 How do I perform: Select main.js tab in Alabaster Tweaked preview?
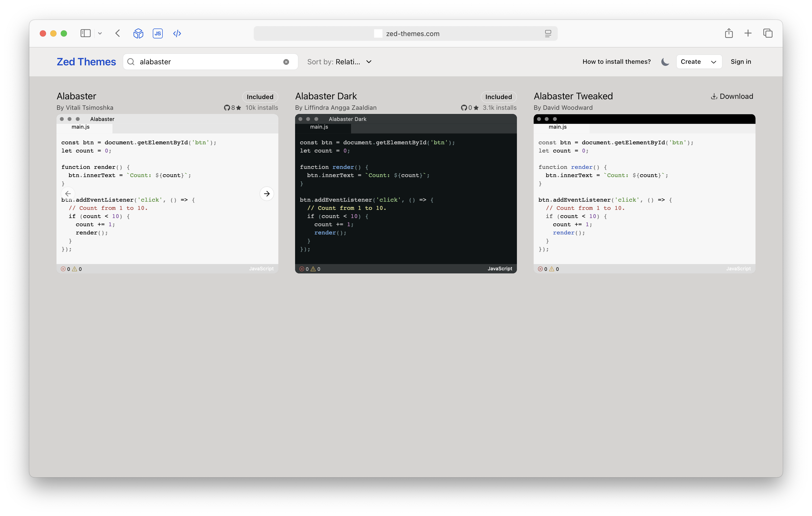coord(558,127)
